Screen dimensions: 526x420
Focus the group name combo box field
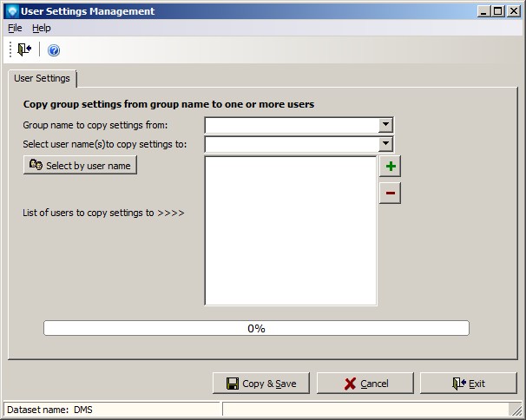point(292,125)
